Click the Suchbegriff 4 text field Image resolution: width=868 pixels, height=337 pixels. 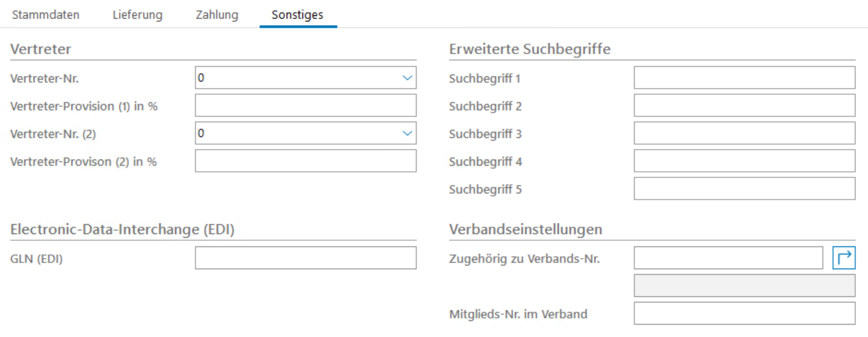pyautogui.click(x=744, y=161)
